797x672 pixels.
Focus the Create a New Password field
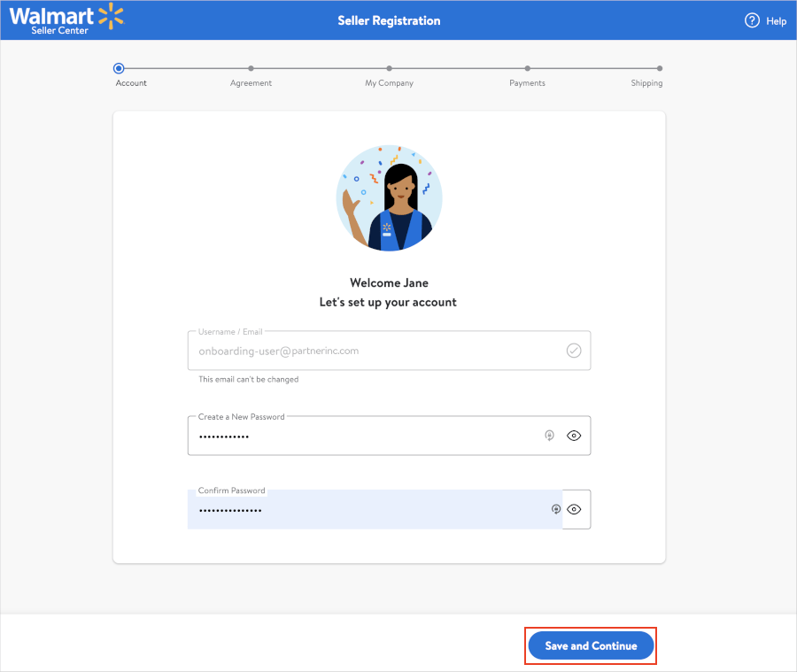(x=363, y=436)
